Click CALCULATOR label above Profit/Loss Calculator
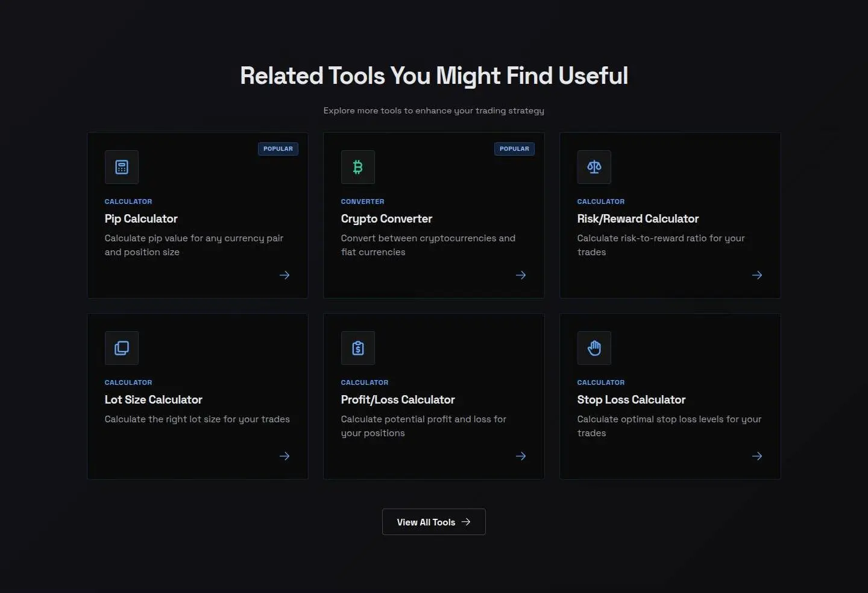Viewport: 868px width, 593px height. (365, 382)
